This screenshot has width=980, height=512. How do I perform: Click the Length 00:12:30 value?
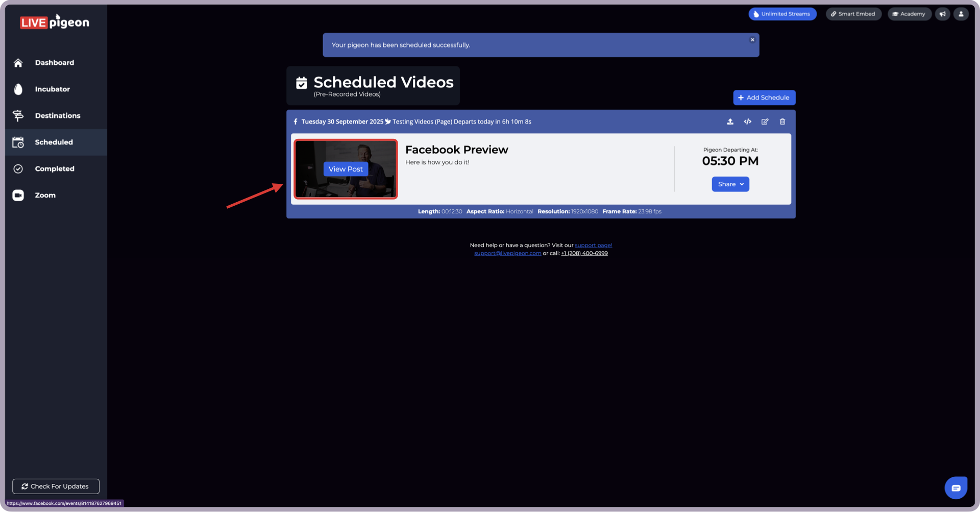pyautogui.click(x=452, y=211)
